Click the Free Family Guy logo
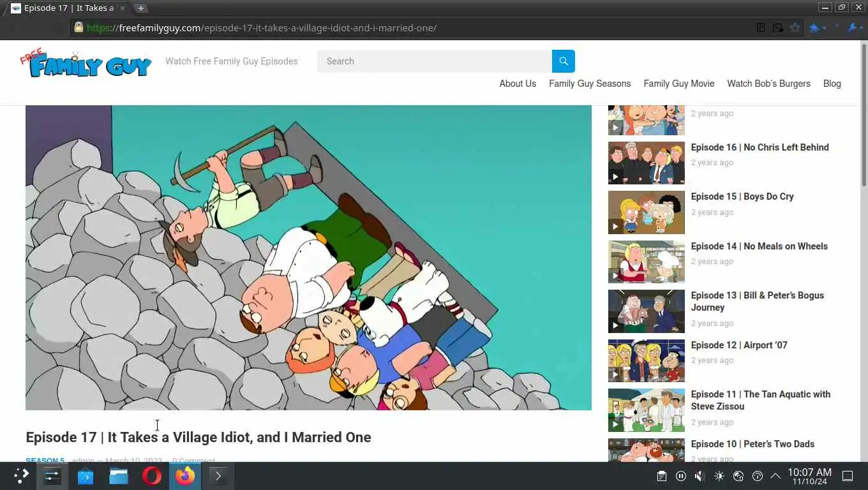The image size is (868, 490). (x=86, y=63)
